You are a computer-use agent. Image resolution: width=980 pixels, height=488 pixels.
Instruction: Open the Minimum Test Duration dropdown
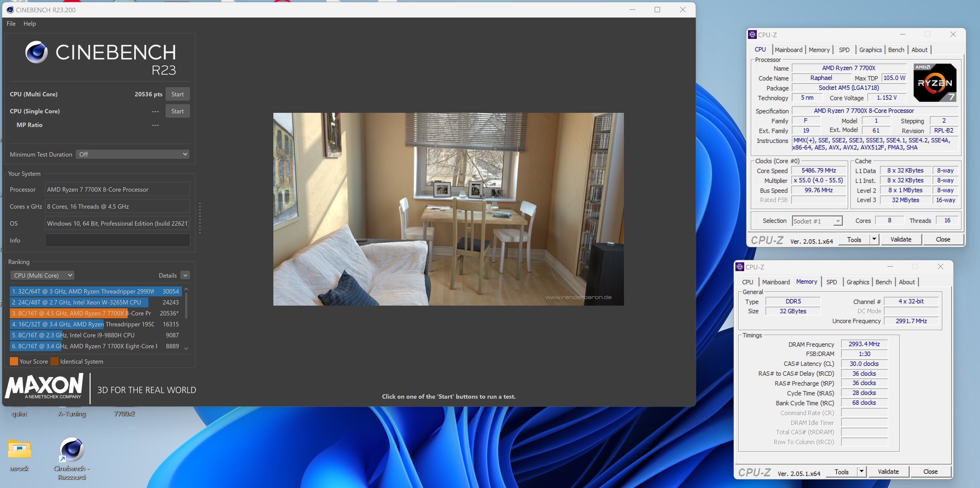(x=132, y=154)
